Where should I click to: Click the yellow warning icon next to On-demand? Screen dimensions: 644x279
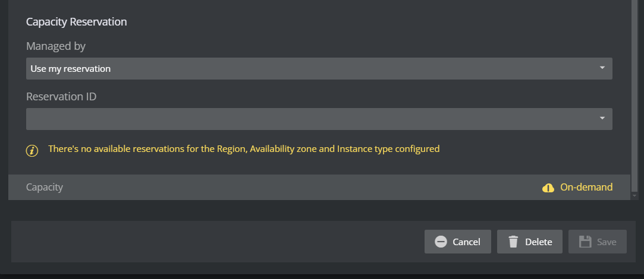coord(548,188)
